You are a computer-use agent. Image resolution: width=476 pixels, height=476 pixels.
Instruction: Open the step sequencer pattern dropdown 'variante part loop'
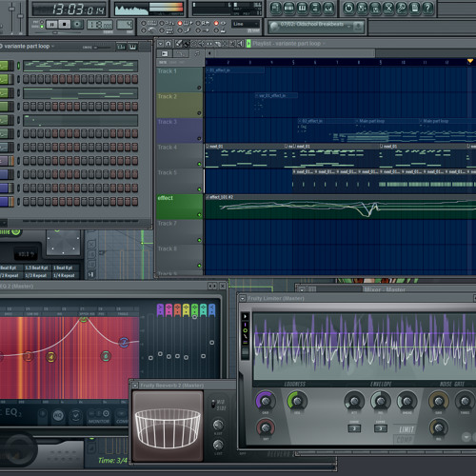click(x=30, y=47)
